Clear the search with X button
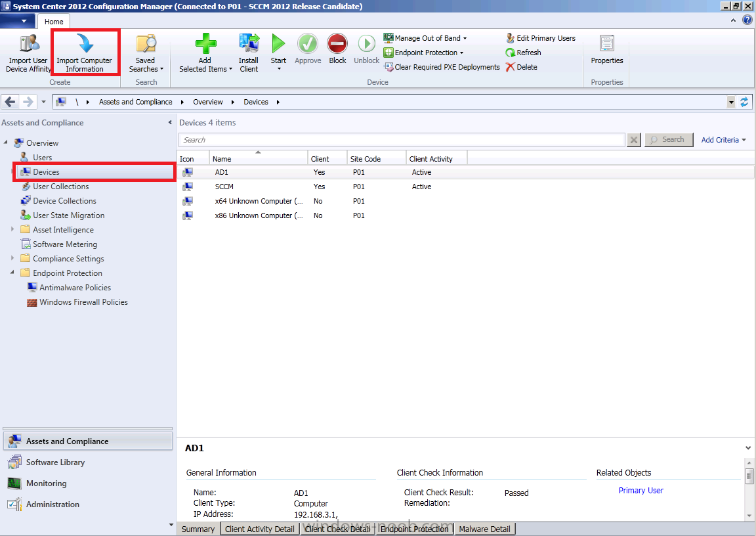The image size is (756, 536). point(634,140)
